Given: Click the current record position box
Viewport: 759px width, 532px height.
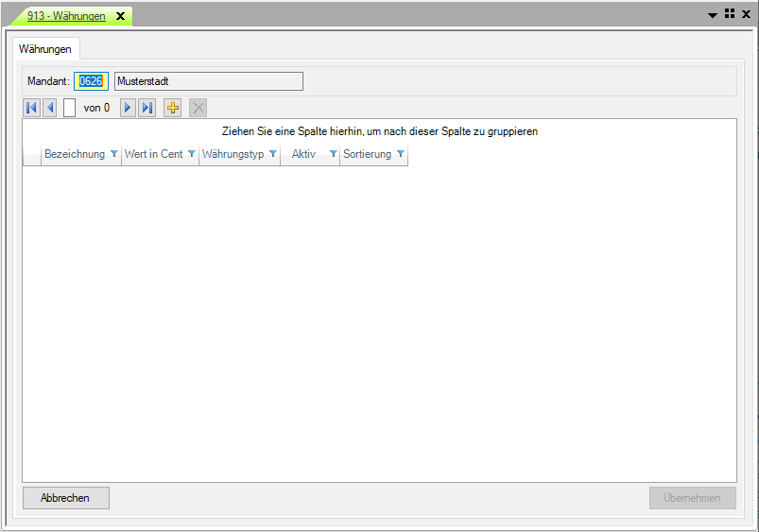Looking at the screenshot, I should [x=70, y=108].
